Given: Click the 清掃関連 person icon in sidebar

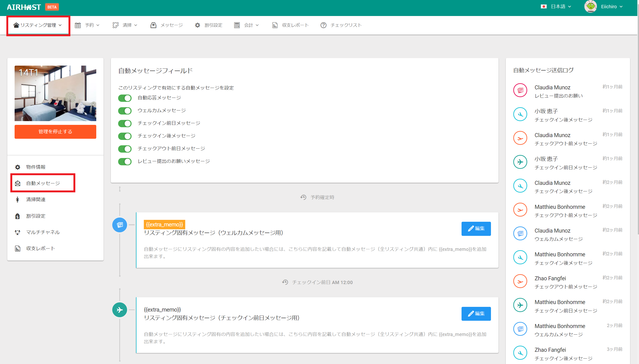Looking at the screenshot, I should [17, 199].
